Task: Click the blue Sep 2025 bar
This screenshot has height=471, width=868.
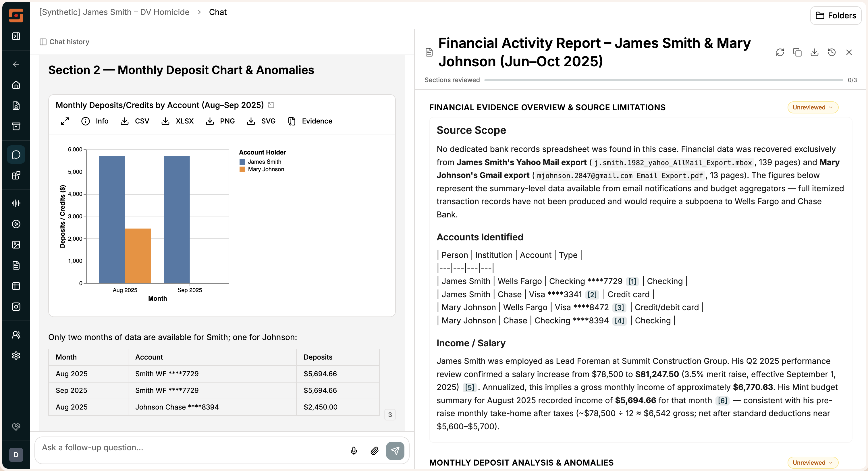Action: [x=177, y=220]
